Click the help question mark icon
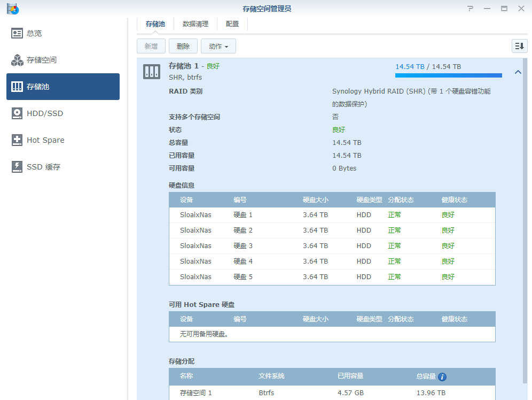The height and width of the screenshot is (400, 532). tap(470, 9)
